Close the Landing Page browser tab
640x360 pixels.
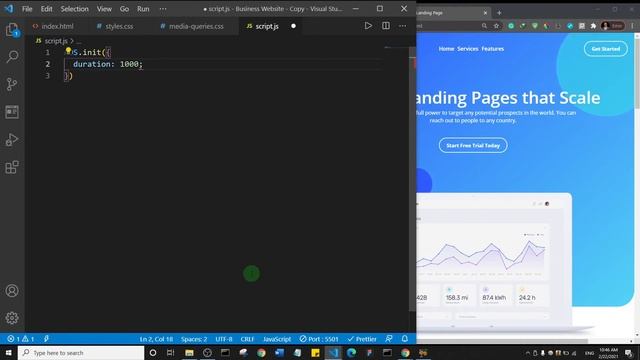click(485, 13)
